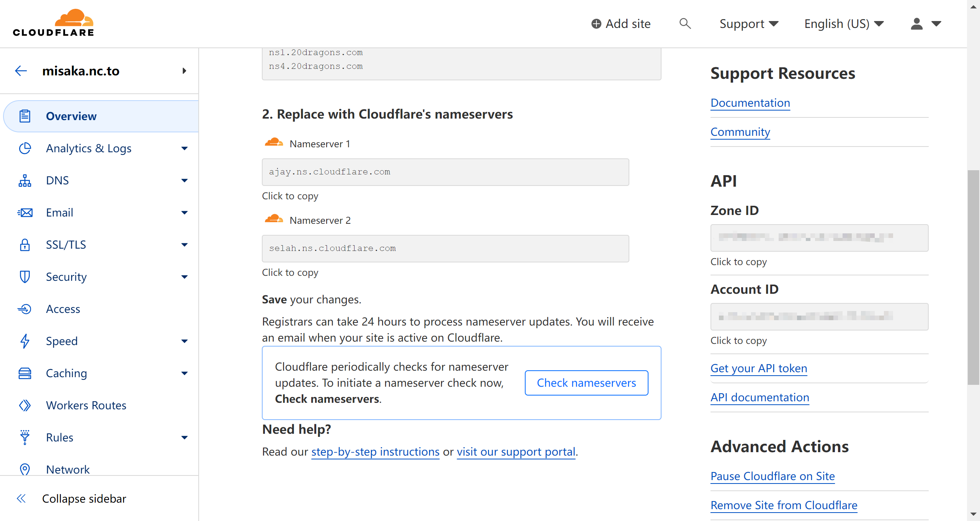Screen dimensions: 980x521
Task: Expand the Caching submenu arrow
Action: point(185,373)
